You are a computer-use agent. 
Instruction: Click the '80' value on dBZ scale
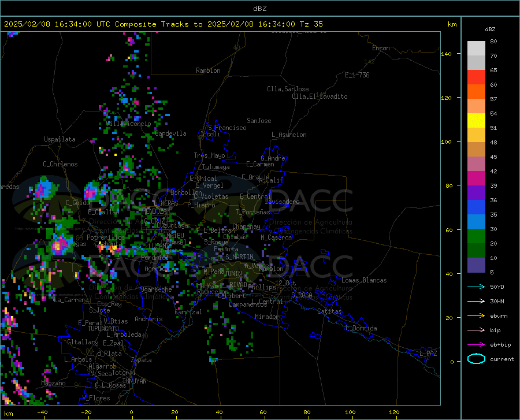pyautogui.click(x=493, y=42)
